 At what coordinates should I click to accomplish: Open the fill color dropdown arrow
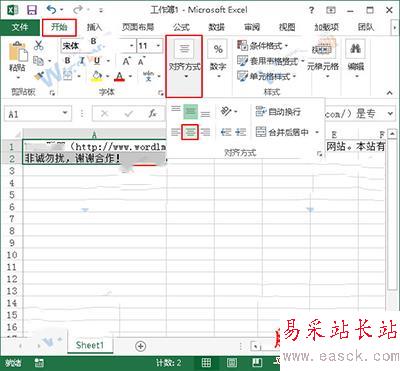pos(108,76)
